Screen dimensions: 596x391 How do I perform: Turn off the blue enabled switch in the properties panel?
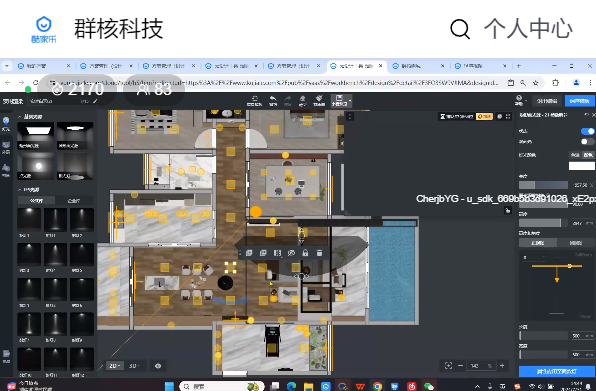coord(587,131)
